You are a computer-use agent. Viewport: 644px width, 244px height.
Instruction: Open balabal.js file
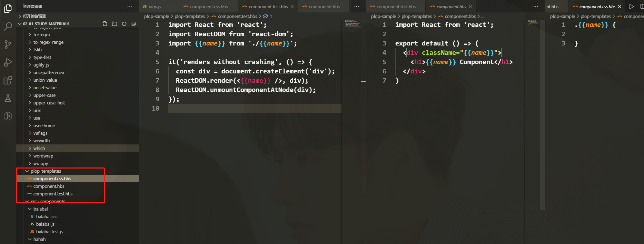77,224
